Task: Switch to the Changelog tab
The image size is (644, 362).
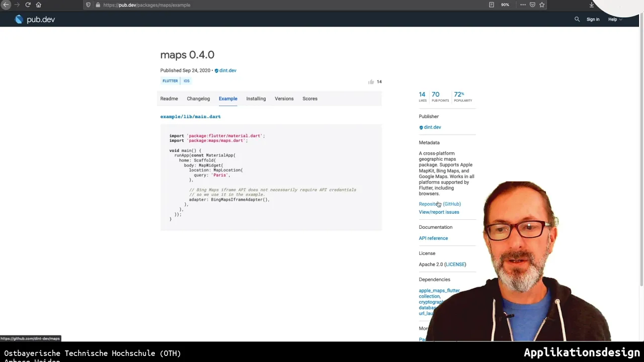Action: [x=198, y=99]
